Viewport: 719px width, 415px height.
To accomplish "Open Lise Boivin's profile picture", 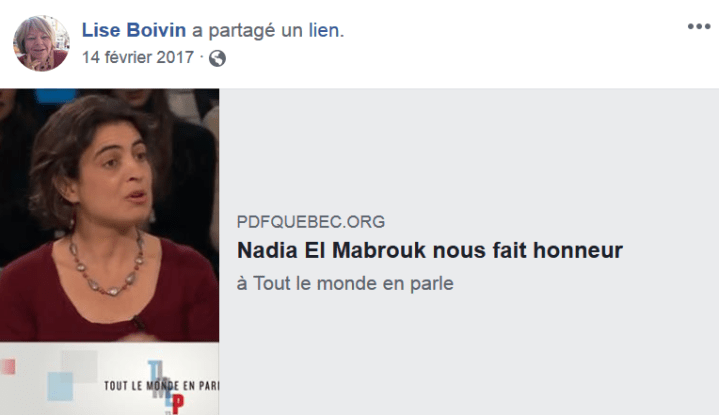I will 41,44.
